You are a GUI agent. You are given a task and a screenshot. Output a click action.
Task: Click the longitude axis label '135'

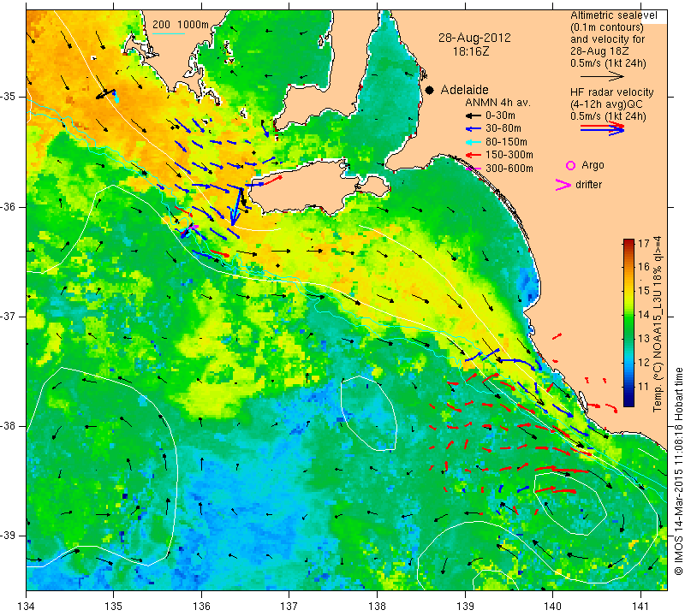(x=114, y=607)
